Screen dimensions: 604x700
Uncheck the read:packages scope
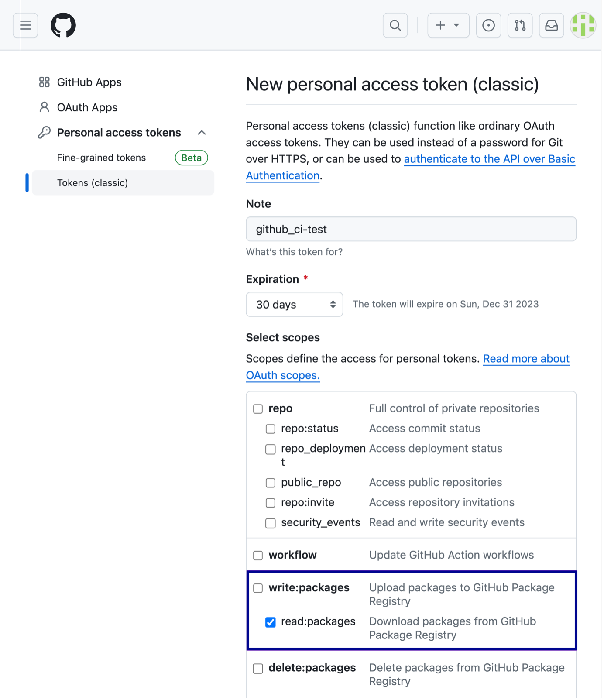tap(271, 622)
